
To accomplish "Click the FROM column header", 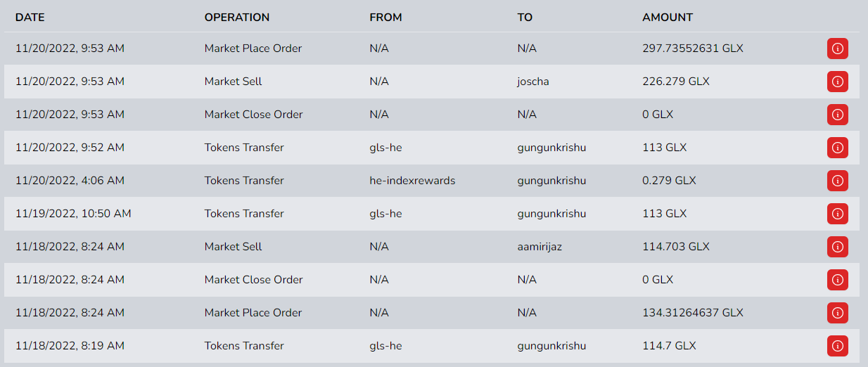I will point(385,17).
